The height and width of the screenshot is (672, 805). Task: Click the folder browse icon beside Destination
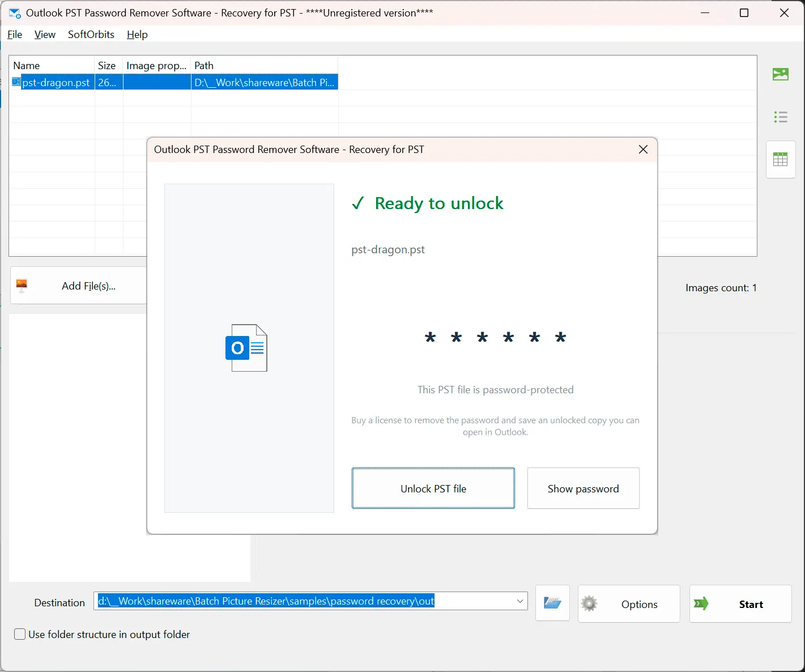pos(552,603)
